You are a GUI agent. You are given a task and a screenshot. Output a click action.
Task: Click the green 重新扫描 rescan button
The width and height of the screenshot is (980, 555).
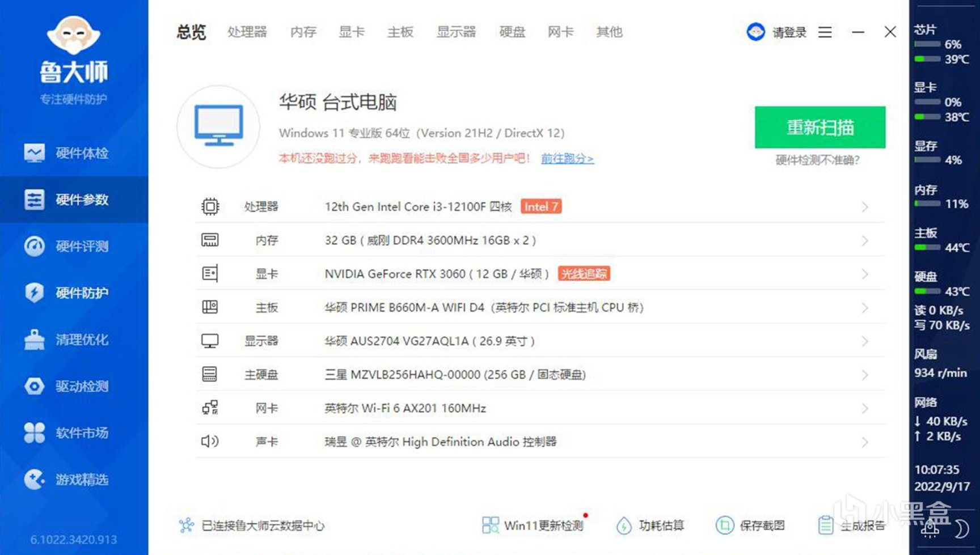[820, 127]
